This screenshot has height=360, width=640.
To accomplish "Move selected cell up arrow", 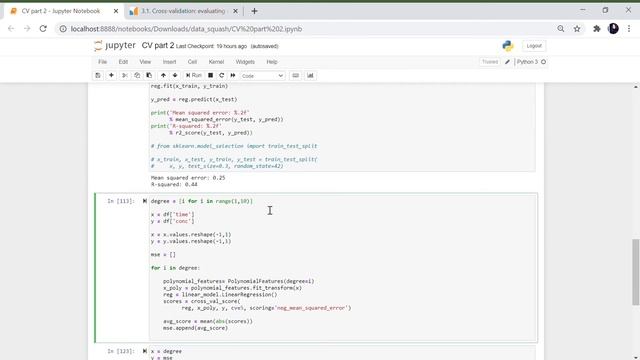I will [x=163, y=76].
